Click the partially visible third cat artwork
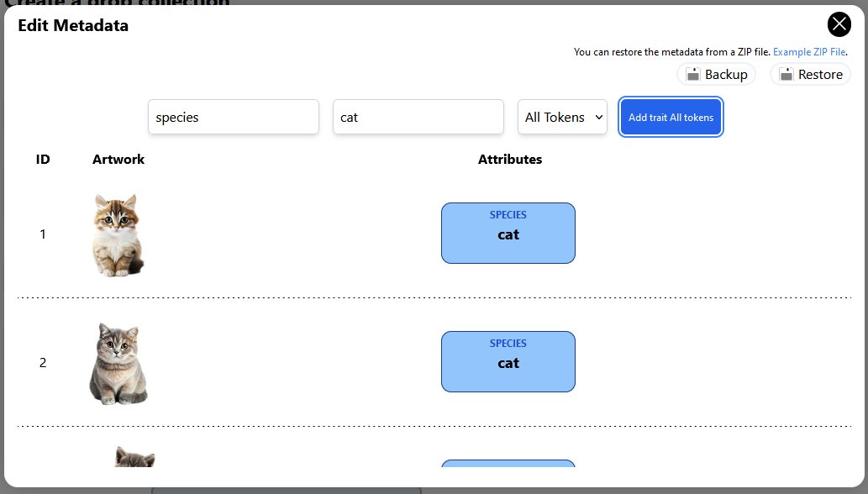The height and width of the screenshot is (494, 868). tap(134, 457)
